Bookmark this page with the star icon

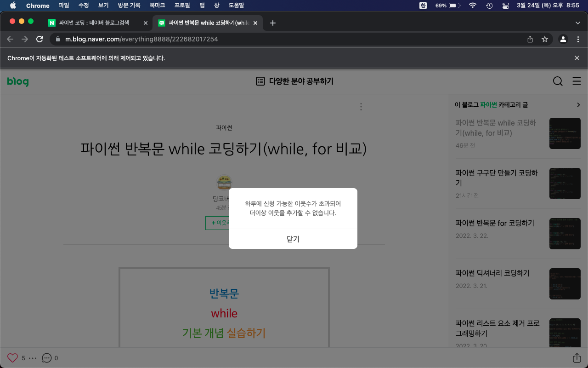[x=545, y=39]
